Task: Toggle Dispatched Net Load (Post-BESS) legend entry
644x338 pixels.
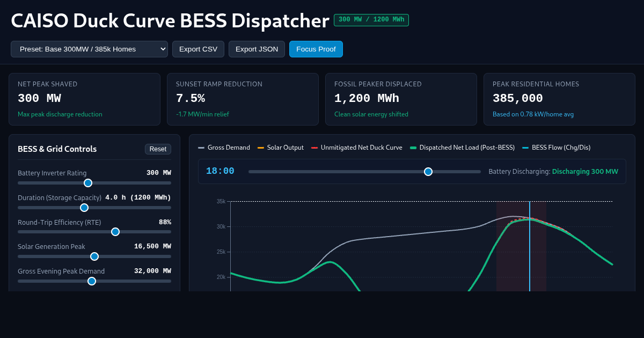Action: (462, 148)
